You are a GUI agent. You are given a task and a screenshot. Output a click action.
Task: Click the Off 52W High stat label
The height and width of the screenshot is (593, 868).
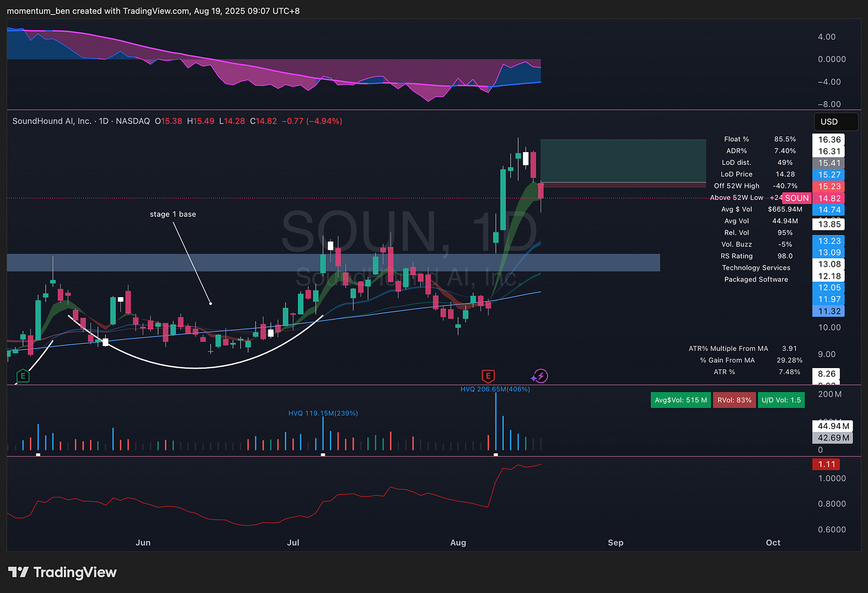click(736, 186)
